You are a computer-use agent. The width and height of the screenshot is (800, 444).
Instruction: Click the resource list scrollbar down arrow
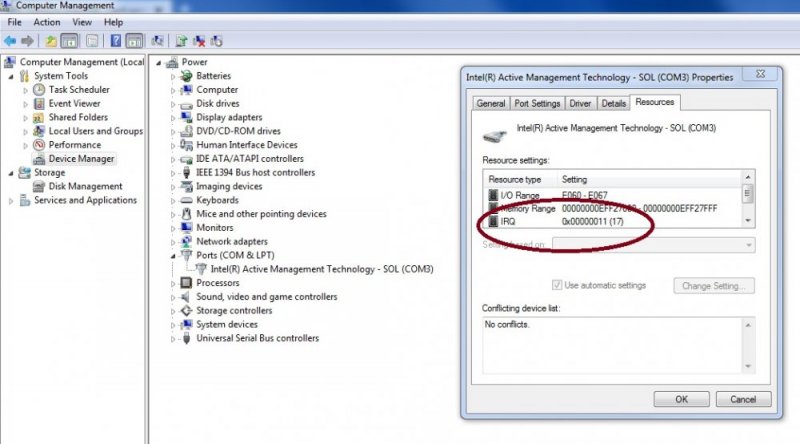749,219
